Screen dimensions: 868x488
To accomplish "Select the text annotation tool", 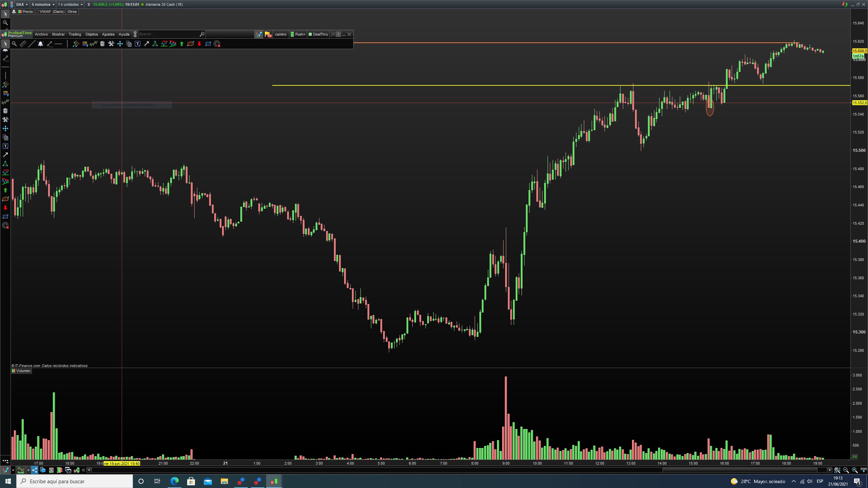I will point(138,44).
